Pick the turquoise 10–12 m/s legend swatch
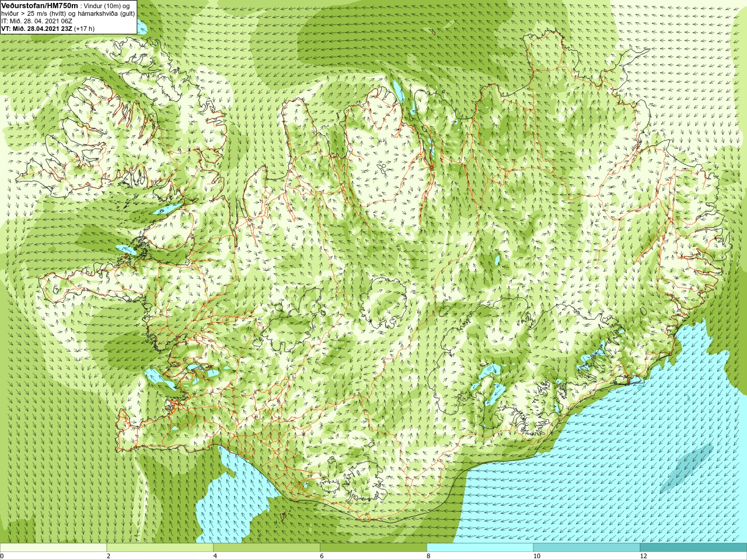 (587, 548)
